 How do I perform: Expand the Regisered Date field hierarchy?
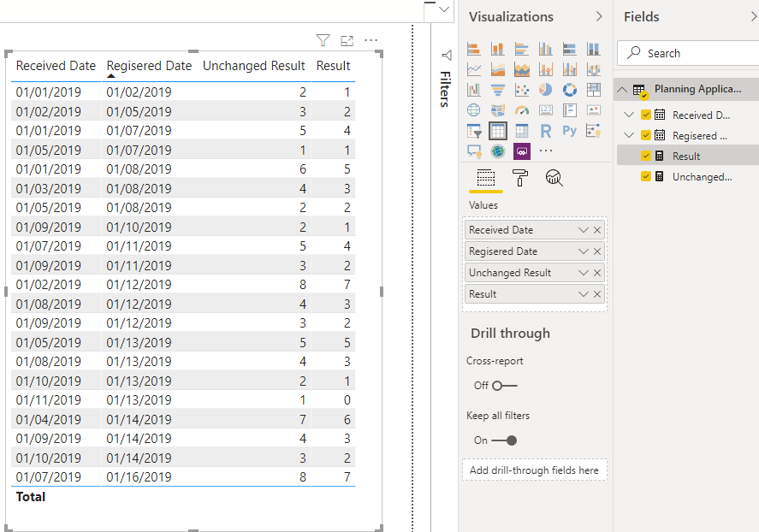point(629,135)
